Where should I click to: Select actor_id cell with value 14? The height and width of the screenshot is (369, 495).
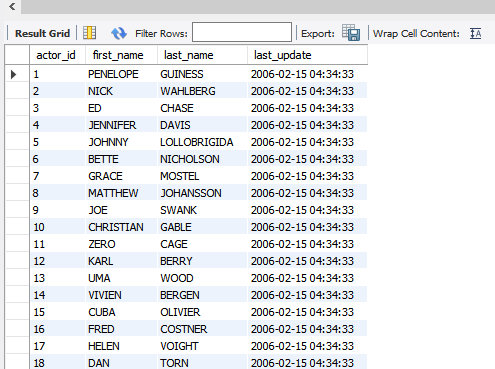(x=57, y=295)
